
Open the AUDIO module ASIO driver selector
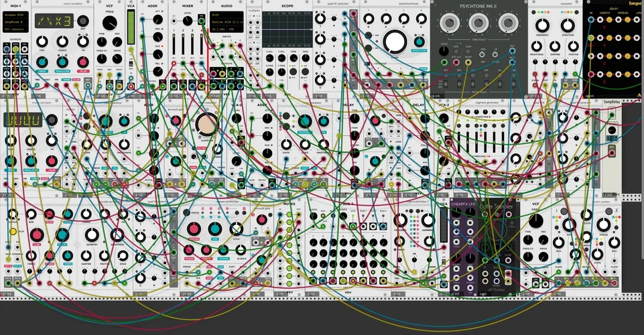click(227, 15)
